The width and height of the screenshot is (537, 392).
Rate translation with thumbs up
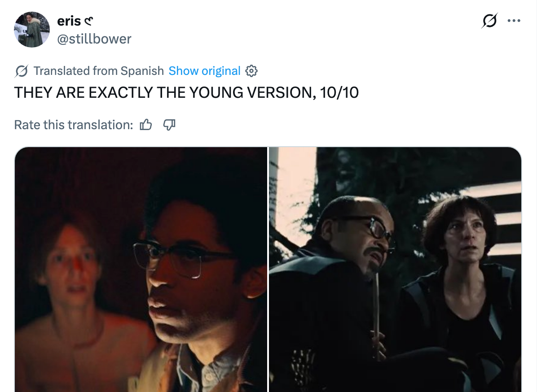pyautogui.click(x=146, y=125)
